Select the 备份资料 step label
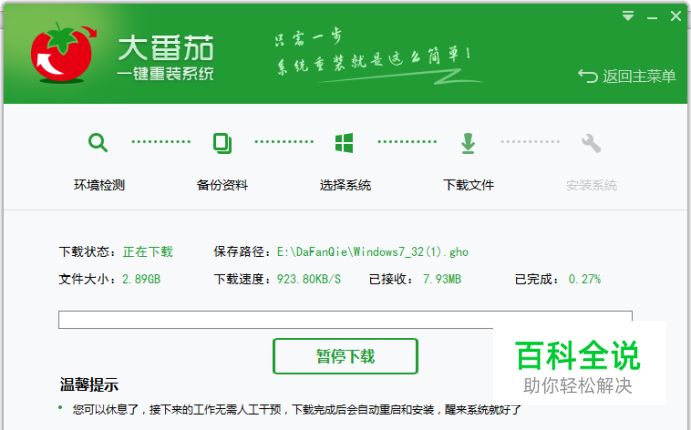The width and height of the screenshot is (691, 430). pyautogui.click(x=222, y=185)
